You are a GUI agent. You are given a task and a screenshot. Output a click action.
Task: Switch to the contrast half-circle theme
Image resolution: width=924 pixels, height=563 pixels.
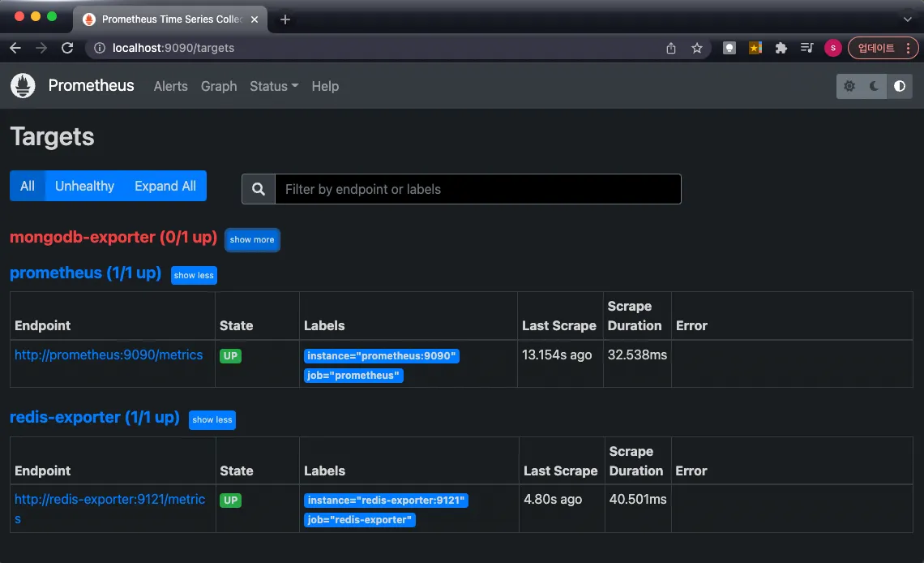899,86
